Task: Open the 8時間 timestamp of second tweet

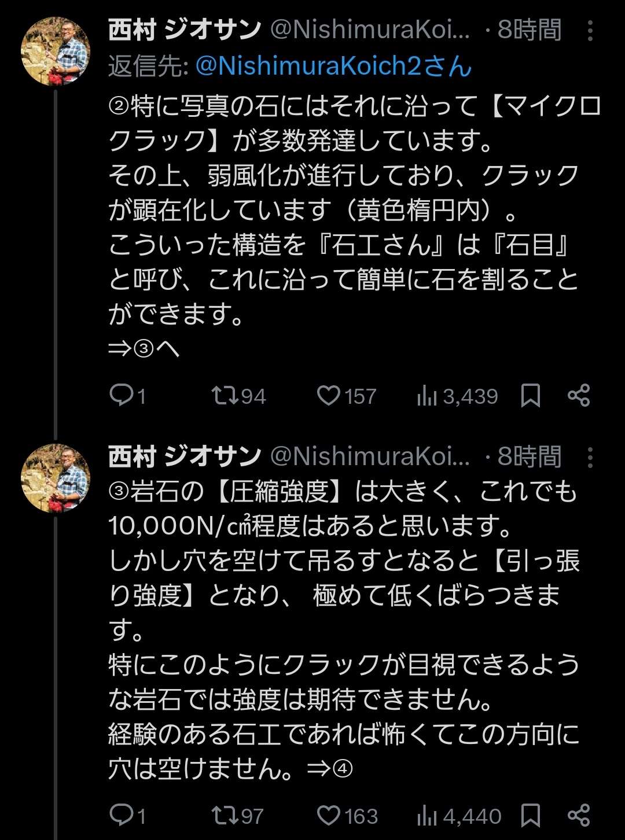Action: click(529, 457)
